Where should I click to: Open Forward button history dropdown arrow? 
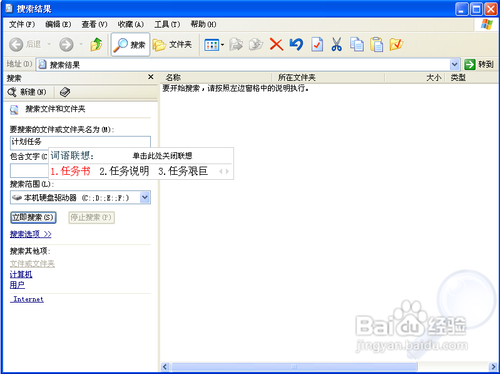(x=81, y=44)
